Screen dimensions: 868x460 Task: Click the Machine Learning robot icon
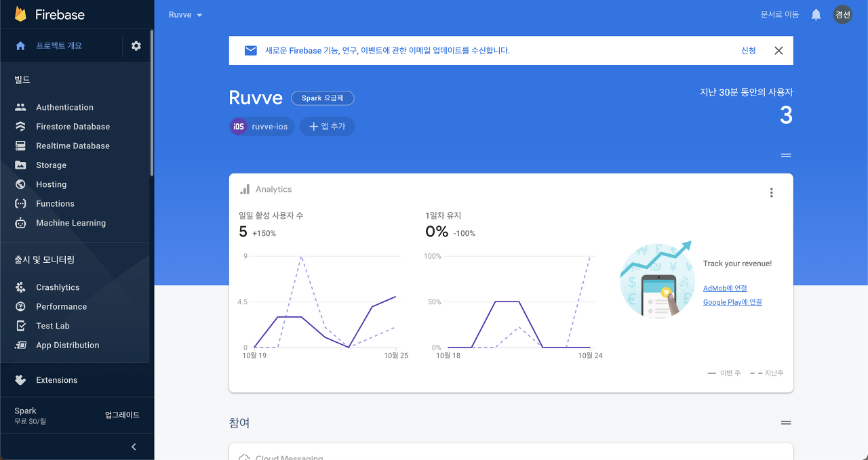point(20,223)
